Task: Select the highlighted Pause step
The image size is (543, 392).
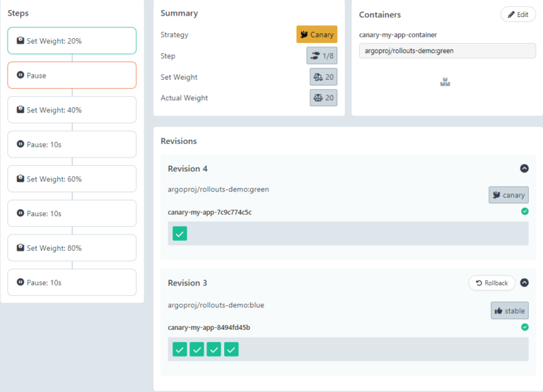Action: 71,75
